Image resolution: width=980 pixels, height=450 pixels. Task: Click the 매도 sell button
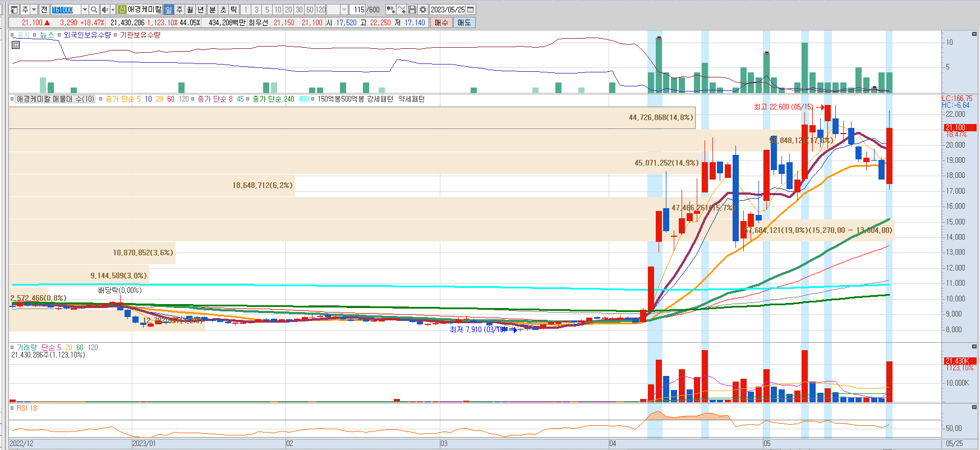coord(464,22)
